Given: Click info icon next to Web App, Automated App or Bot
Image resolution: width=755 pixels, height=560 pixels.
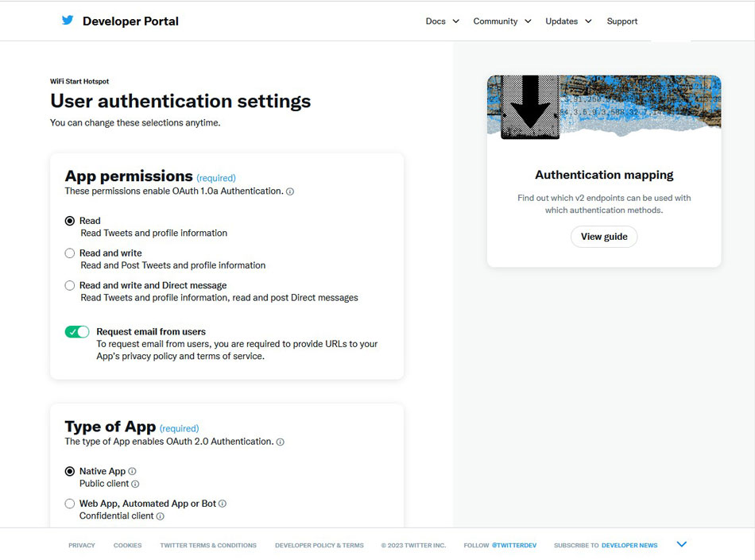Looking at the screenshot, I should (223, 504).
